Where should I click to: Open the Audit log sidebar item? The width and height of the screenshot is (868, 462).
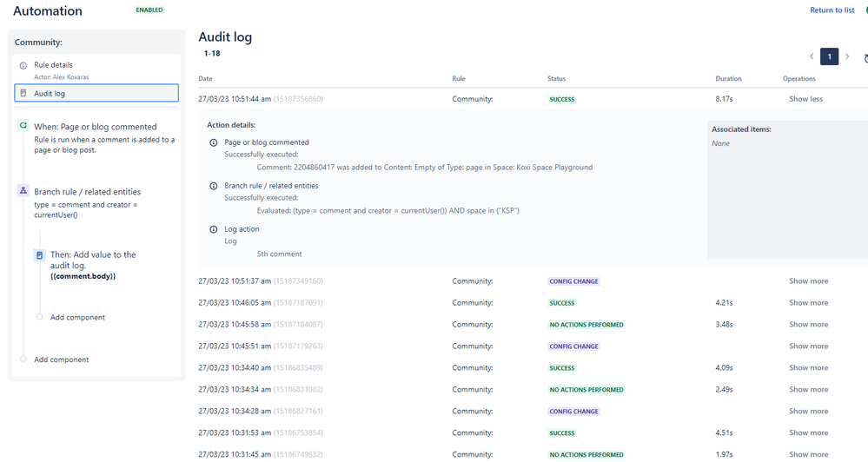click(96, 93)
